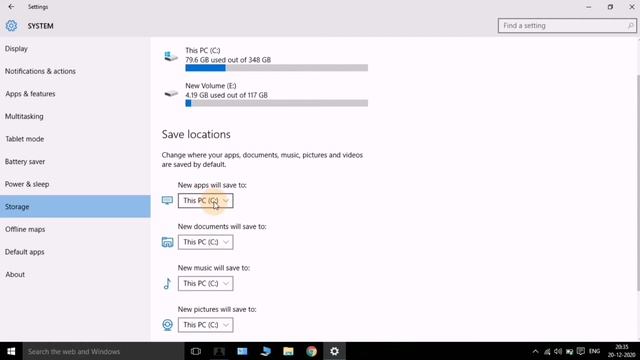Select the Storage sidebar item
The image size is (640, 360).
[x=75, y=207]
